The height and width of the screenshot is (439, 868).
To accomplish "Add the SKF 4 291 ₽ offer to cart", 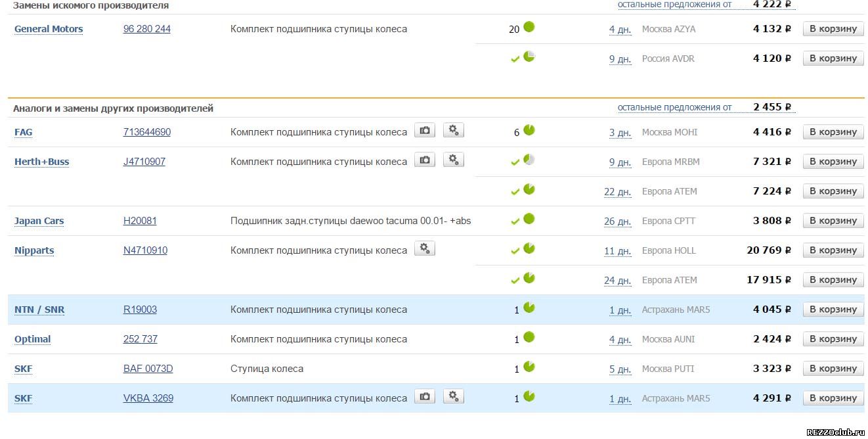I will (x=833, y=398).
